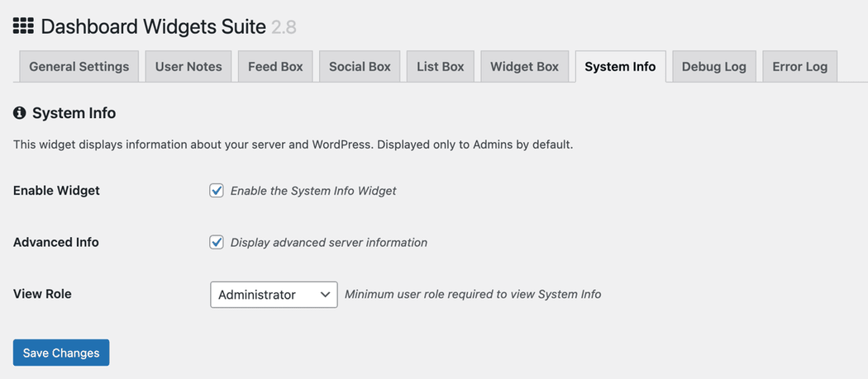
Task: Click the System Info heading info icon
Action: pyautogui.click(x=19, y=113)
